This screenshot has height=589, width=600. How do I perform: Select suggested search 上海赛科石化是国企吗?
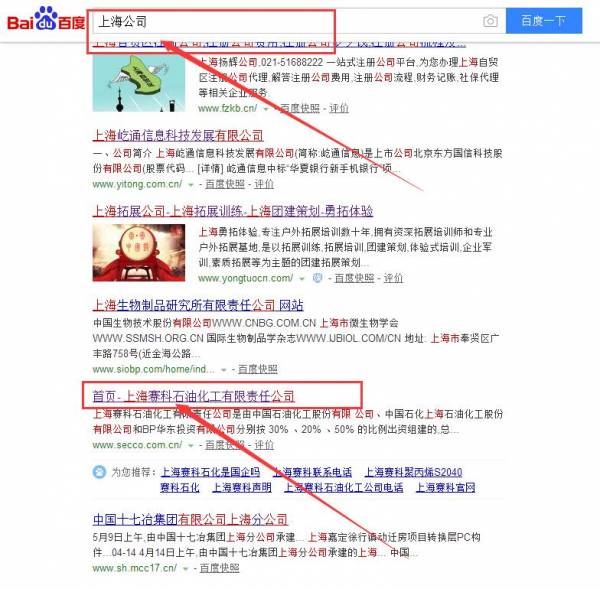pos(210,472)
